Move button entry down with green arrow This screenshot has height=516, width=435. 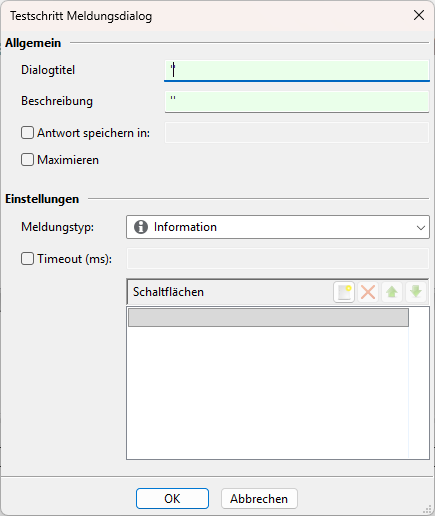(416, 292)
